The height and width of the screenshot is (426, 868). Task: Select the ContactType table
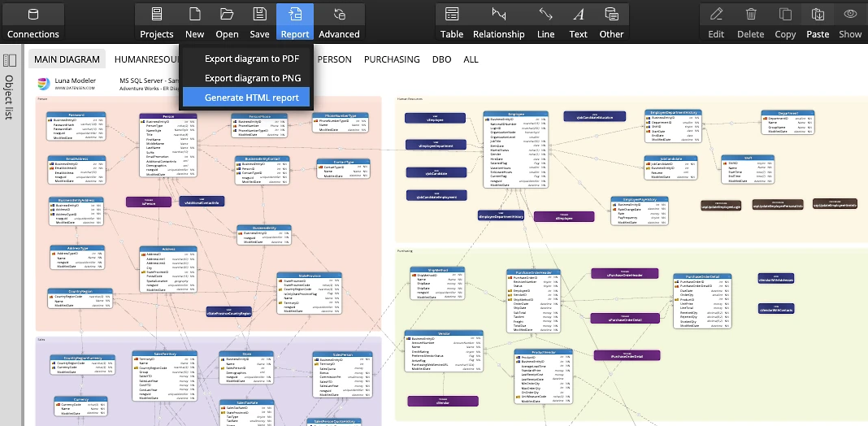[x=343, y=168]
